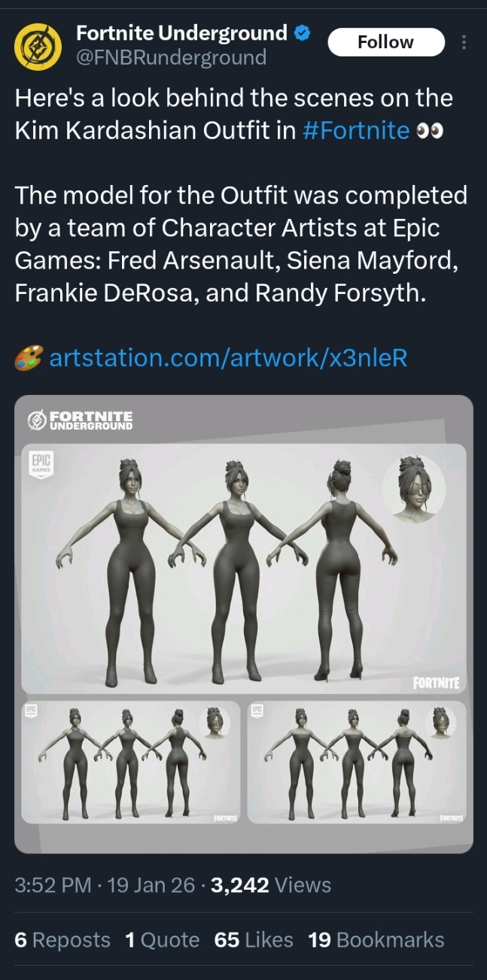The image size is (487, 980).
Task: Open the #Fortnite hashtag link
Action: click(355, 130)
